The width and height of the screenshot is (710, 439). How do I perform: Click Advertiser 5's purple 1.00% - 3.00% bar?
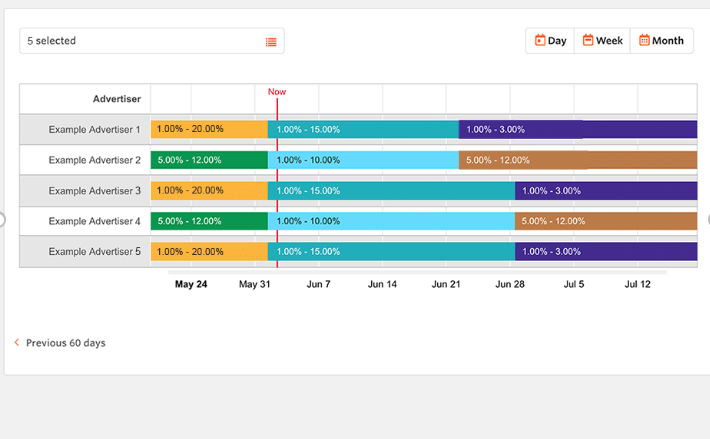(x=606, y=251)
